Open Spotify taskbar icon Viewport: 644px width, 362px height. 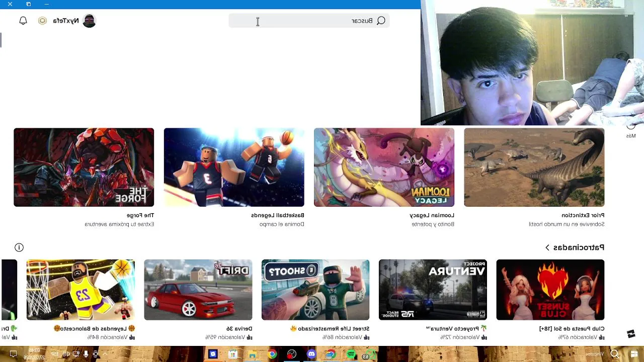351,354
